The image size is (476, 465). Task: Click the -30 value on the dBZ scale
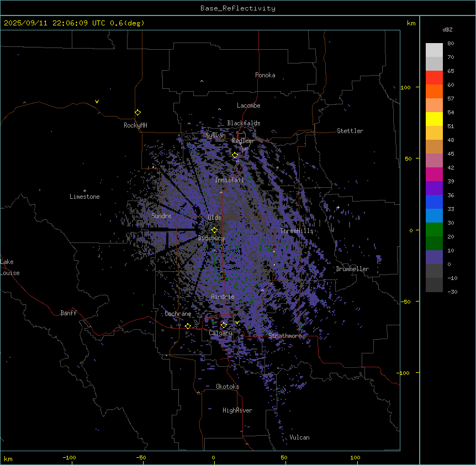pos(452,292)
